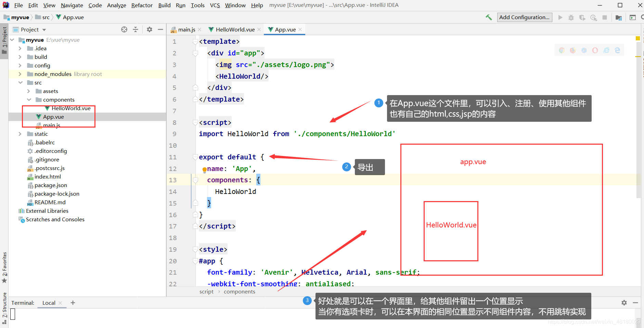Click the fold marker on line 1 template
Screen dimensions: 644x328
tap(195, 42)
